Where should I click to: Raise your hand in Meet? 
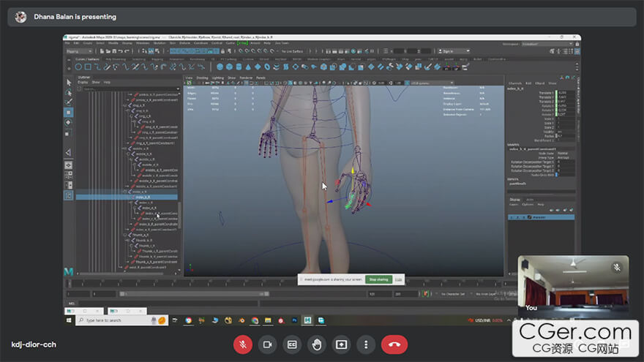317,344
